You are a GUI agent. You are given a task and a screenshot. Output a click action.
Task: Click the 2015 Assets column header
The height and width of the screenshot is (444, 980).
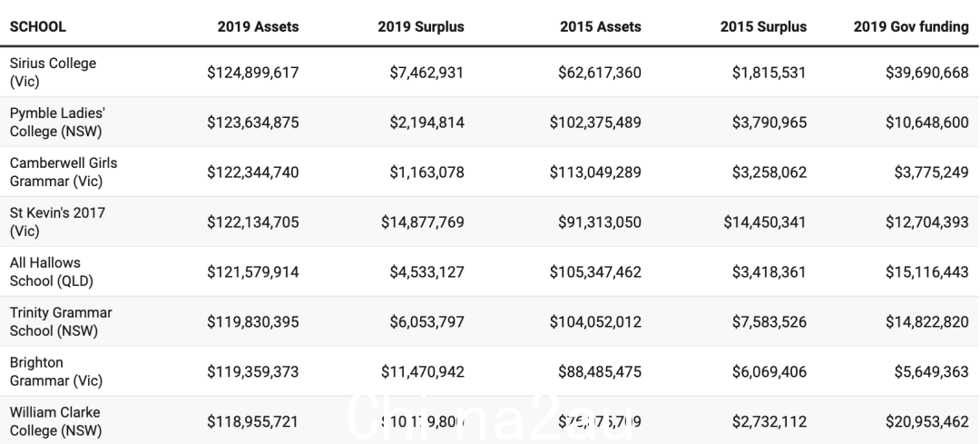pyautogui.click(x=601, y=27)
